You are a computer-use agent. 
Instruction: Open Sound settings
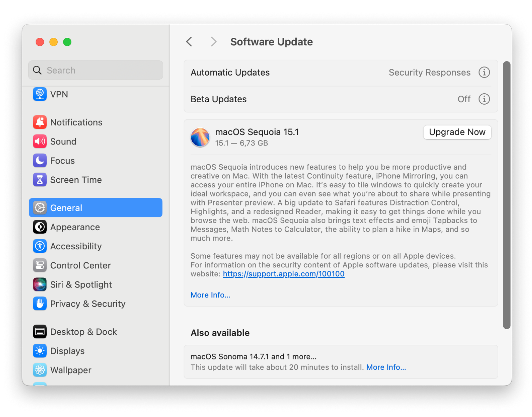[x=95, y=141]
